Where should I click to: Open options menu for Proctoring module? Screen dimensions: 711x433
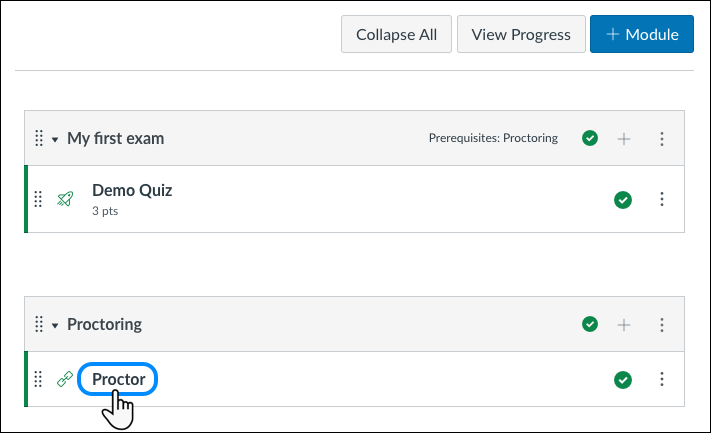point(661,324)
